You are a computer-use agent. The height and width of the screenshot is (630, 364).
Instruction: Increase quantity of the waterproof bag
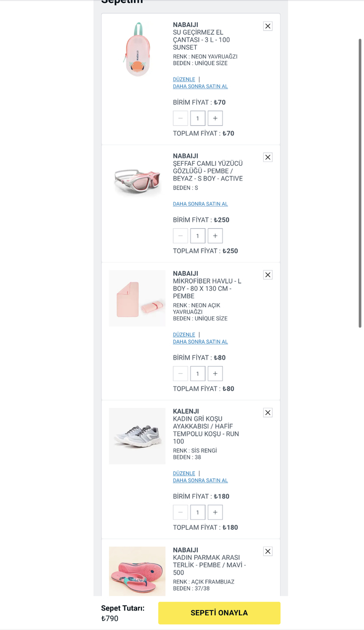215,118
